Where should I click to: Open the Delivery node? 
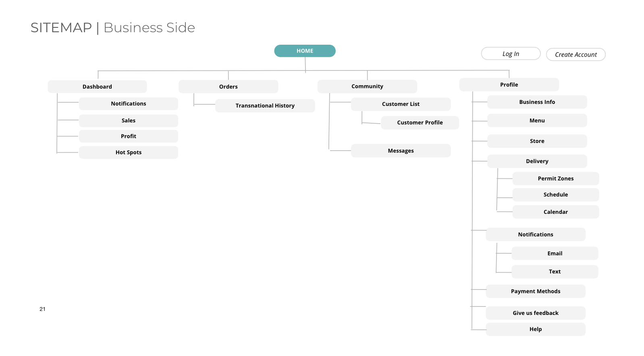537,161
